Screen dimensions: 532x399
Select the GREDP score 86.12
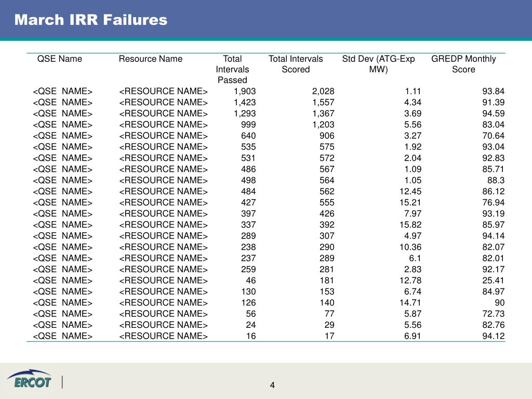pyautogui.click(x=494, y=191)
